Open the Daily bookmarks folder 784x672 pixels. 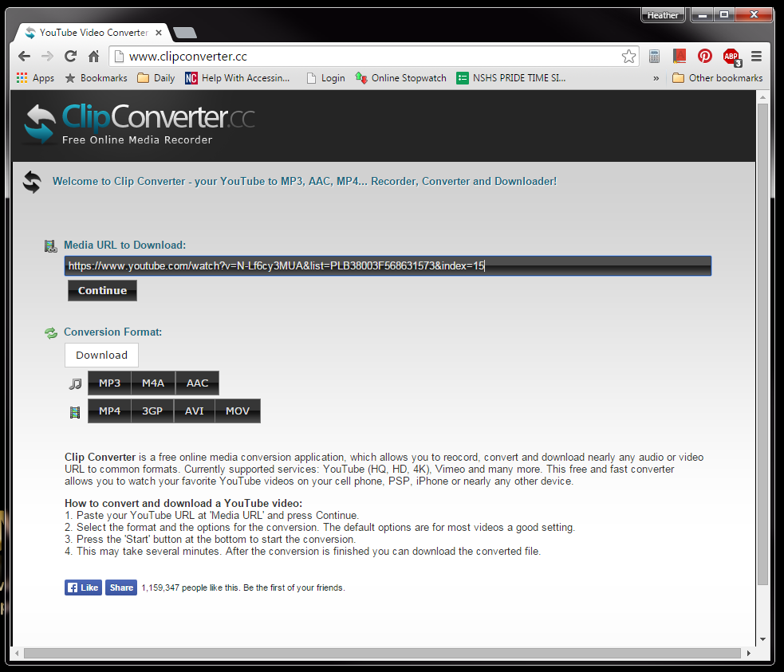(156, 78)
